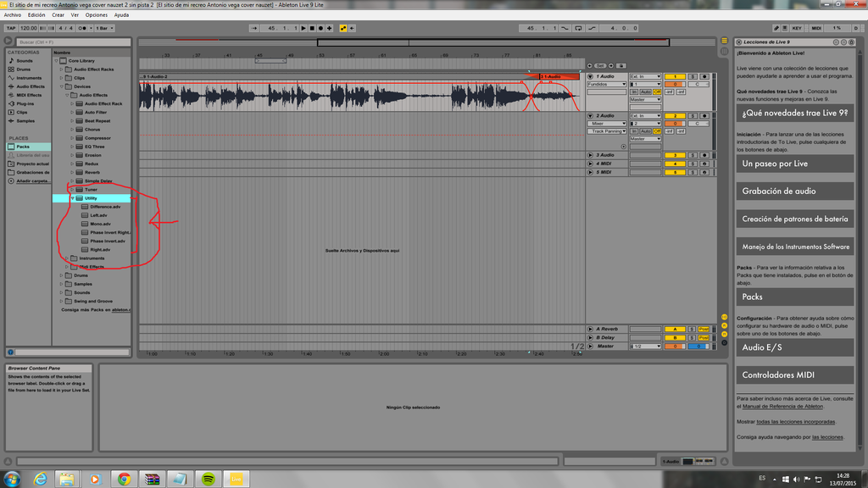This screenshot has height=488, width=868.
Task: Select Clips category in browser
Action: coord(21,113)
